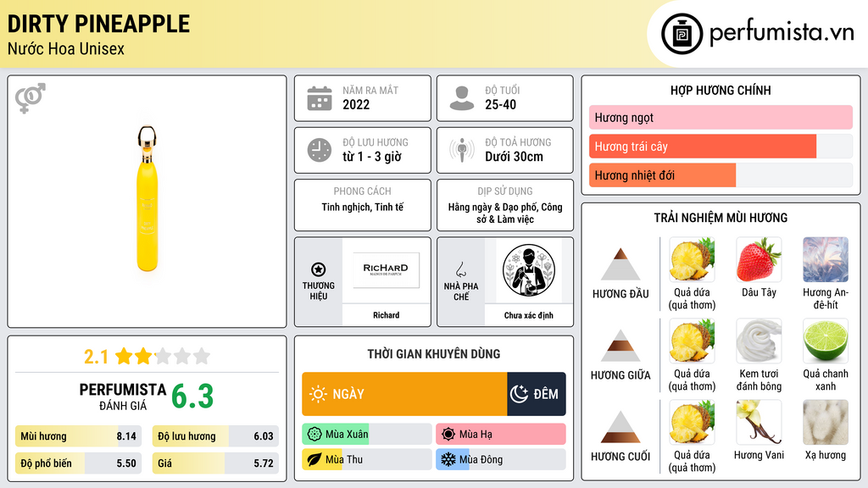Click the perfumer illustration thumbnail
Image resolution: width=868 pixels, height=488 pixels.
529,271
